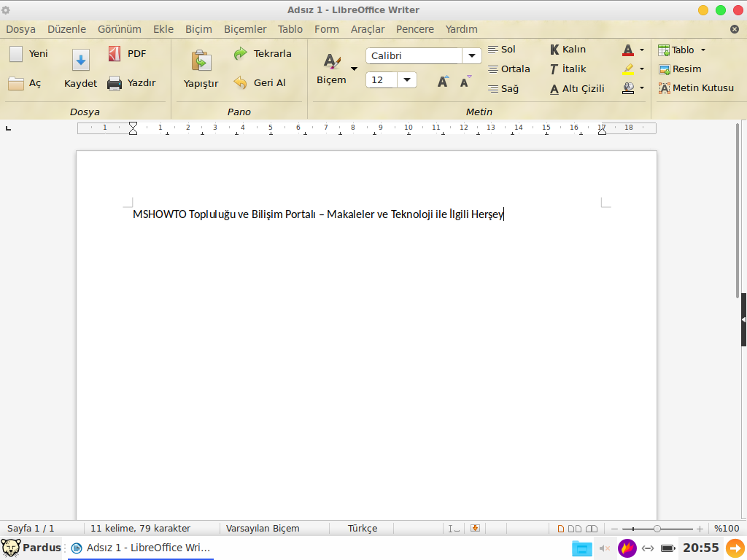Click the insert mode indicator in status bar

click(x=454, y=528)
